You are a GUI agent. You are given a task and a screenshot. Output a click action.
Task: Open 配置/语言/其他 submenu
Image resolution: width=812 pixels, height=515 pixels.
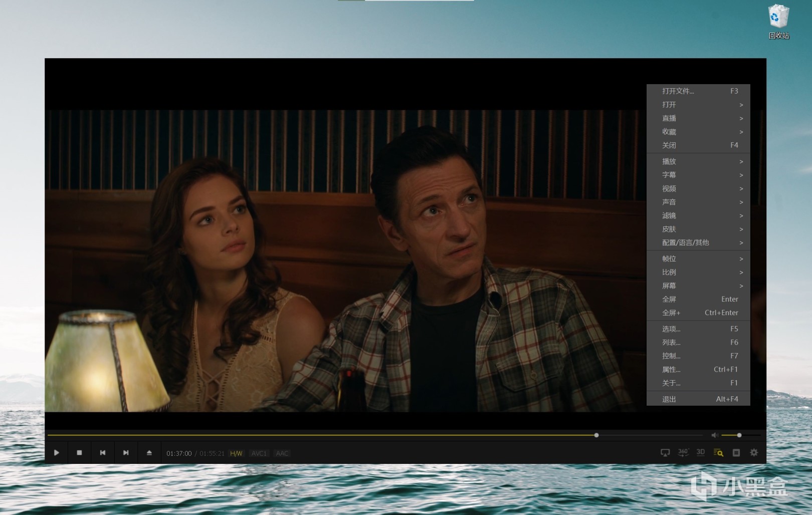click(698, 242)
